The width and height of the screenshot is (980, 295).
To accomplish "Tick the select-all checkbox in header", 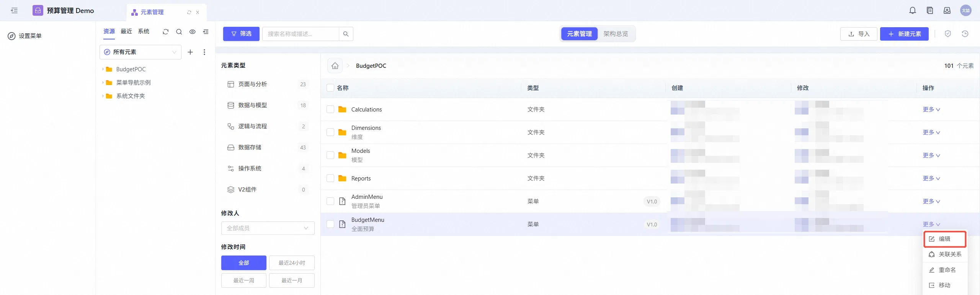I will (x=330, y=88).
